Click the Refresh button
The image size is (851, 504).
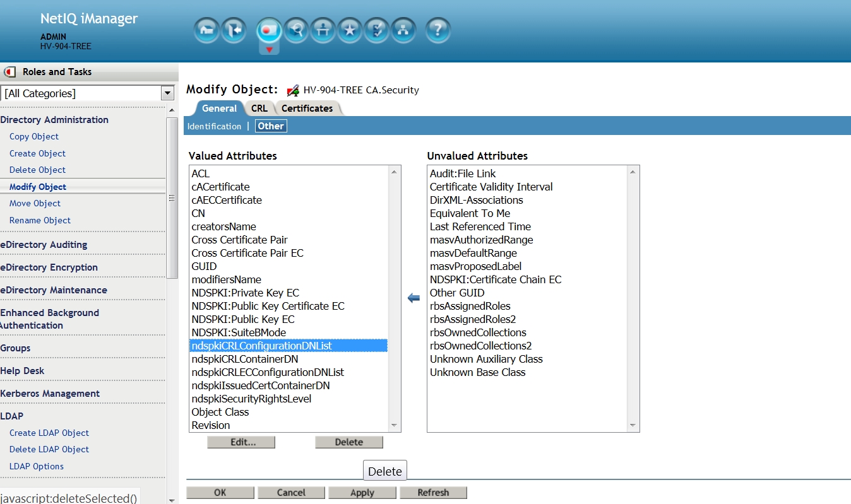pyautogui.click(x=433, y=493)
